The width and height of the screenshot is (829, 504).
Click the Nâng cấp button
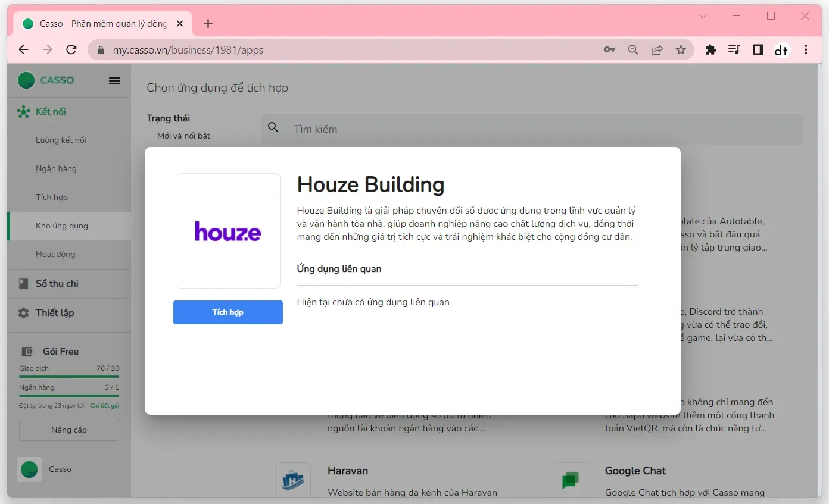pos(69,430)
